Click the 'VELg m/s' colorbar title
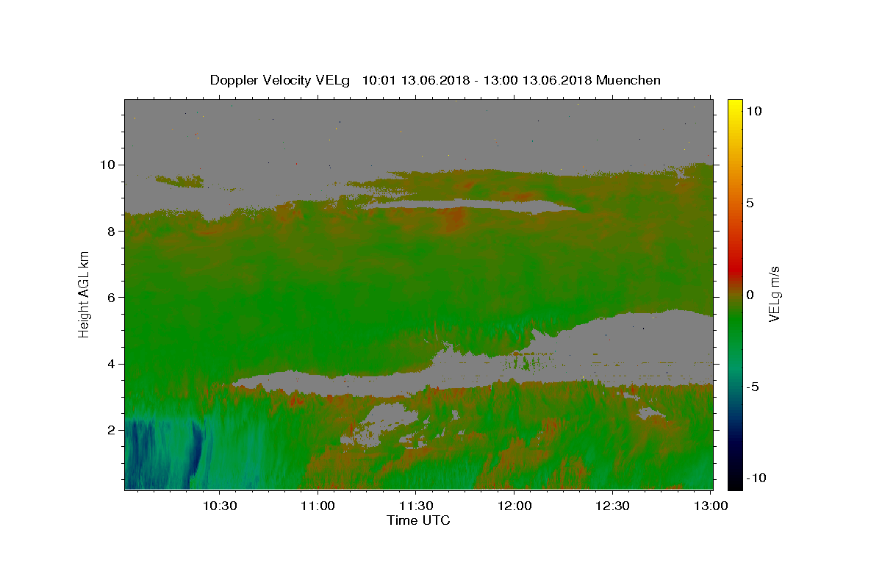The width and height of the screenshot is (882, 588). [775, 294]
